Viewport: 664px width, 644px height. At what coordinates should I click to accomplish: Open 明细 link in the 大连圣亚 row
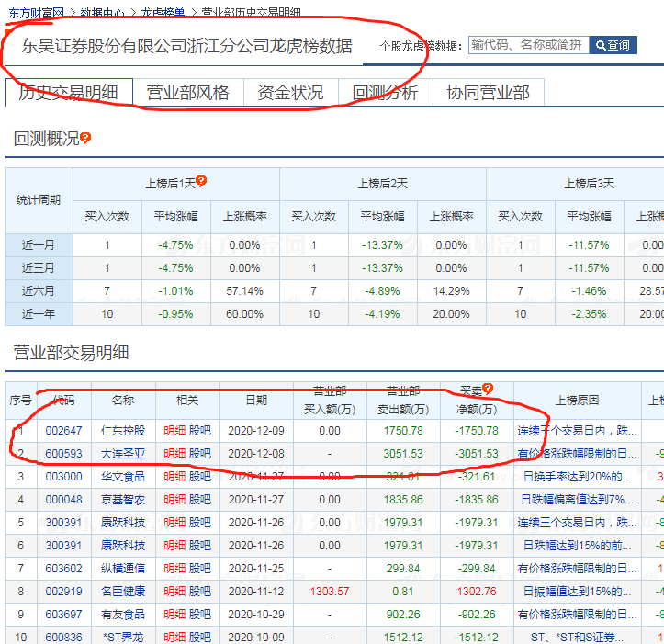tap(174, 453)
